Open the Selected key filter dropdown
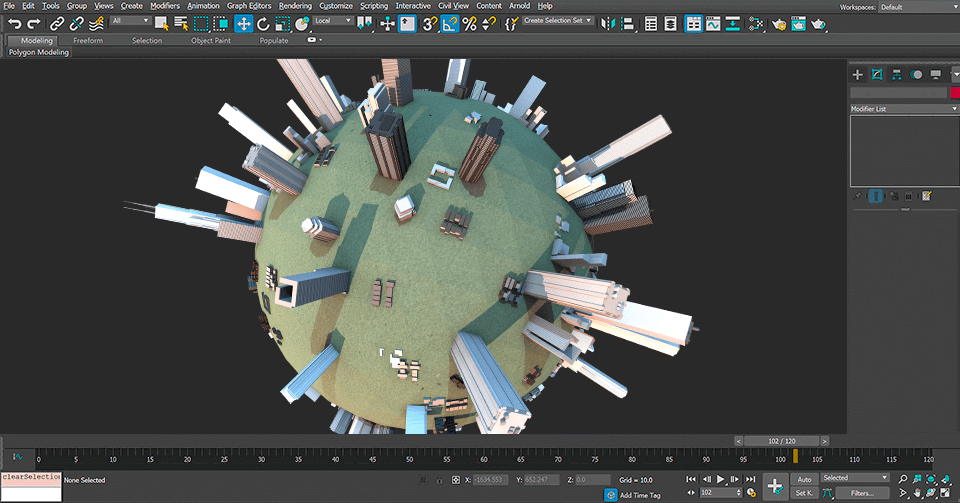This screenshot has width=960, height=503. [x=855, y=478]
